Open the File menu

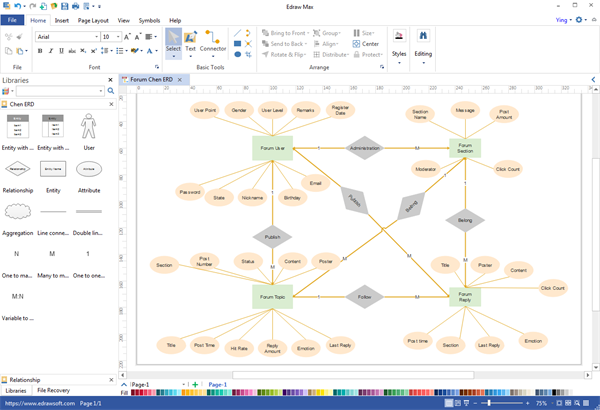coord(12,20)
